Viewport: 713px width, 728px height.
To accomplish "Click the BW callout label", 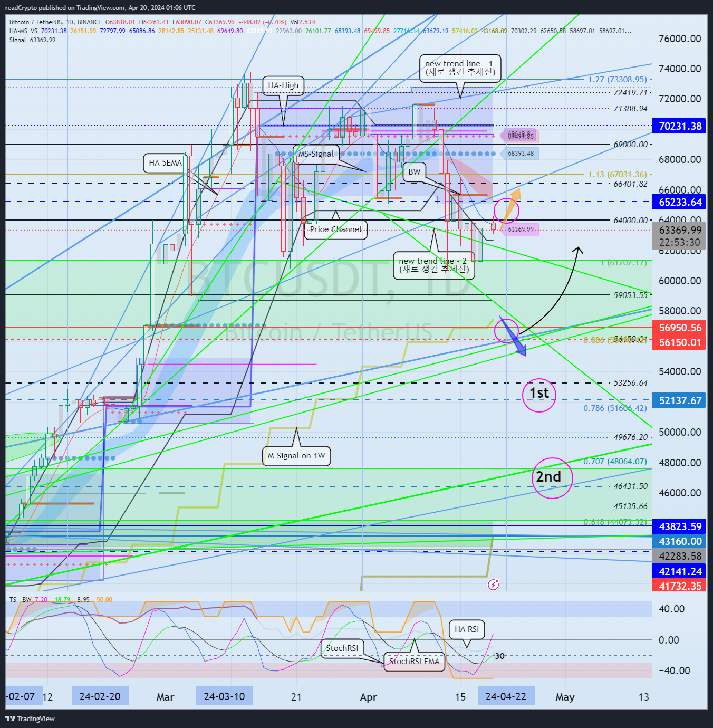I will tap(415, 172).
